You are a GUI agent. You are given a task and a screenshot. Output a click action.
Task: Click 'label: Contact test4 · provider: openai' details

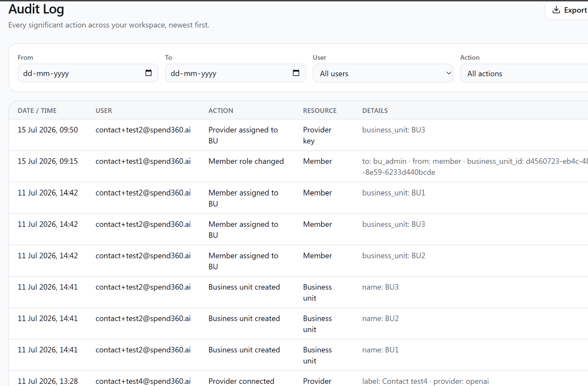(425, 381)
